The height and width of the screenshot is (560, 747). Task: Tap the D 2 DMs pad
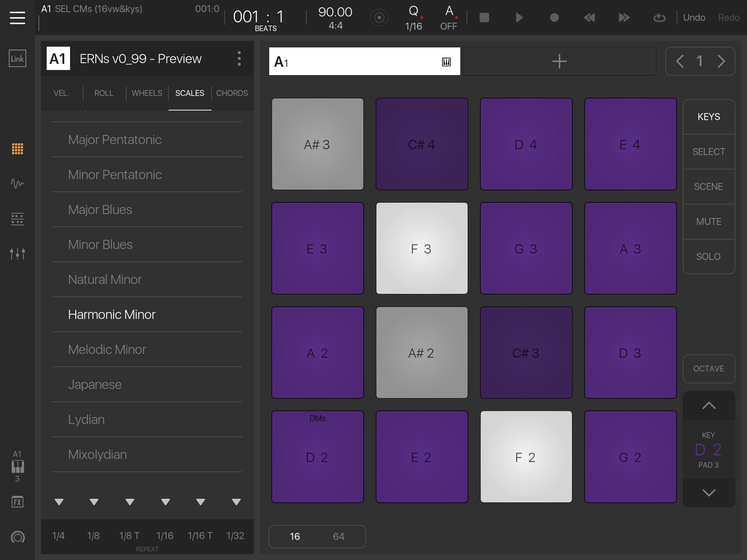[x=318, y=457]
